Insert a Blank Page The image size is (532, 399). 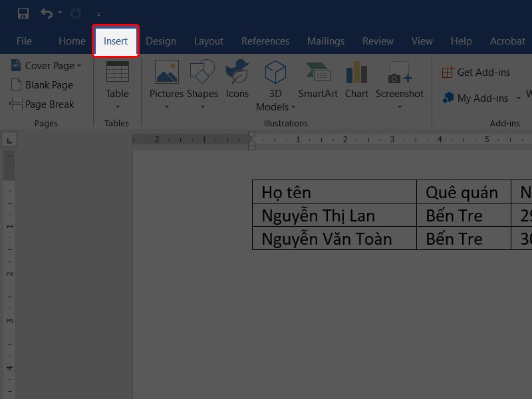click(41, 84)
